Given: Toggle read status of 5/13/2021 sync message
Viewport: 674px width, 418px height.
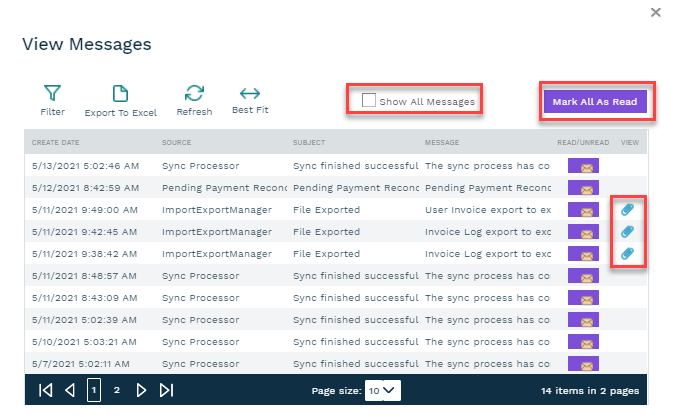Looking at the screenshot, I should 583,167.
